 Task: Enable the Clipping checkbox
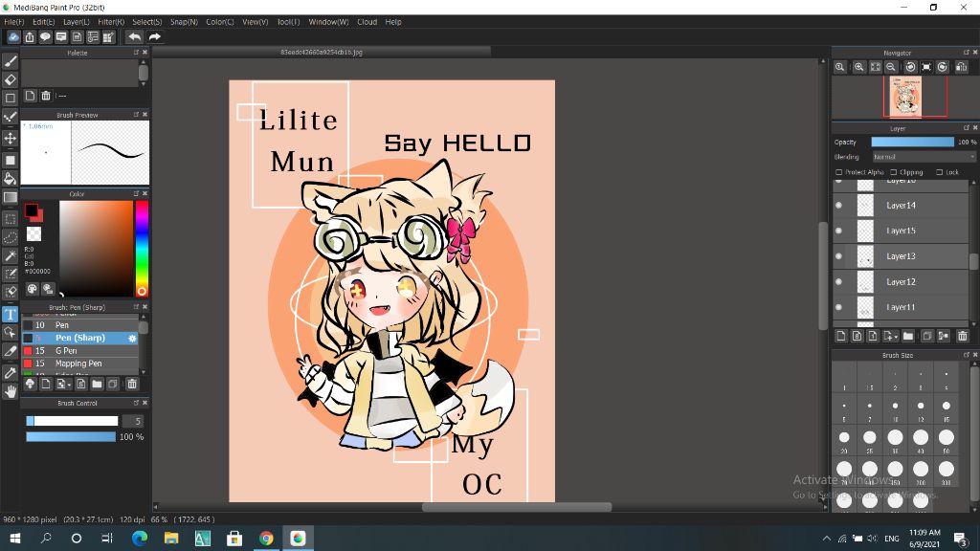click(893, 172)
